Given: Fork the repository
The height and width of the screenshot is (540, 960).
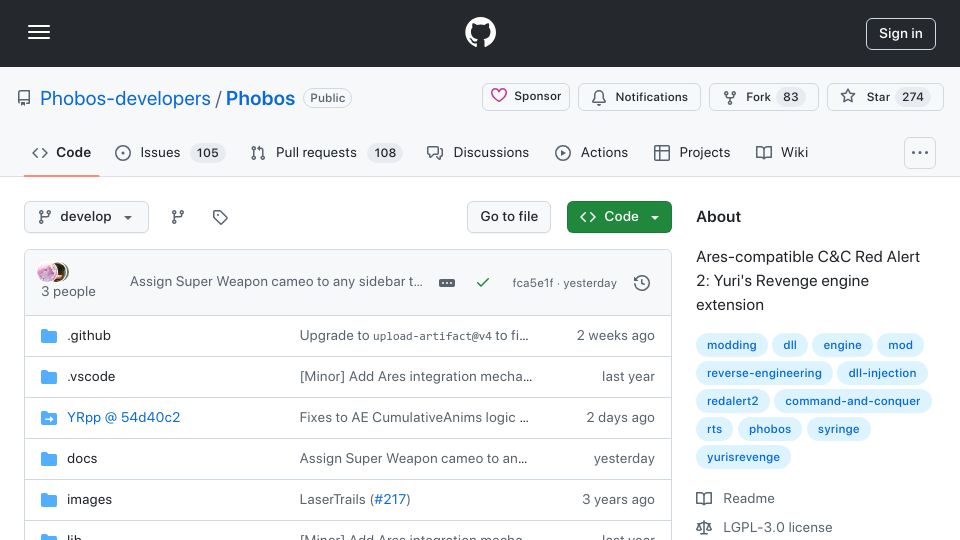Looking at the screenshot, I should coord(763,97).
